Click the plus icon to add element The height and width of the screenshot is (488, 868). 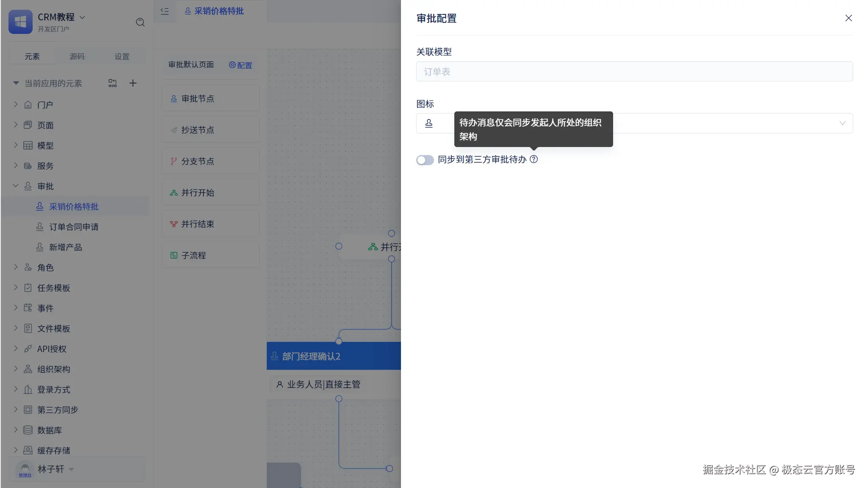[133, 83]
